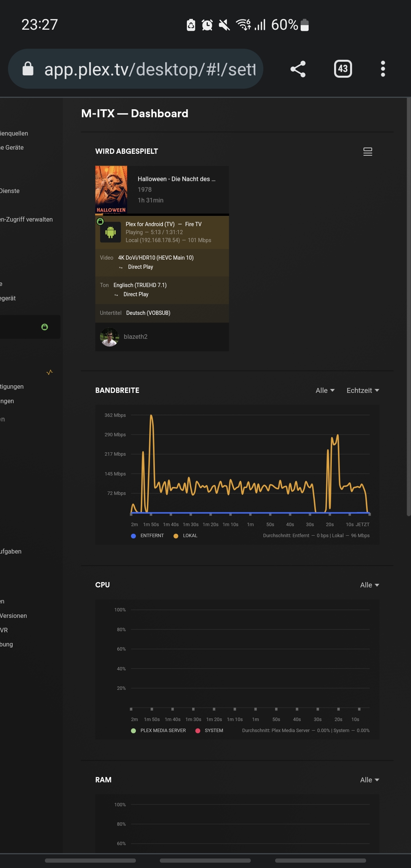Open the Halloween - Die Nacht des title
This screenshot has height=868, width=411.
pyautogui.click(x=177, y=179)
